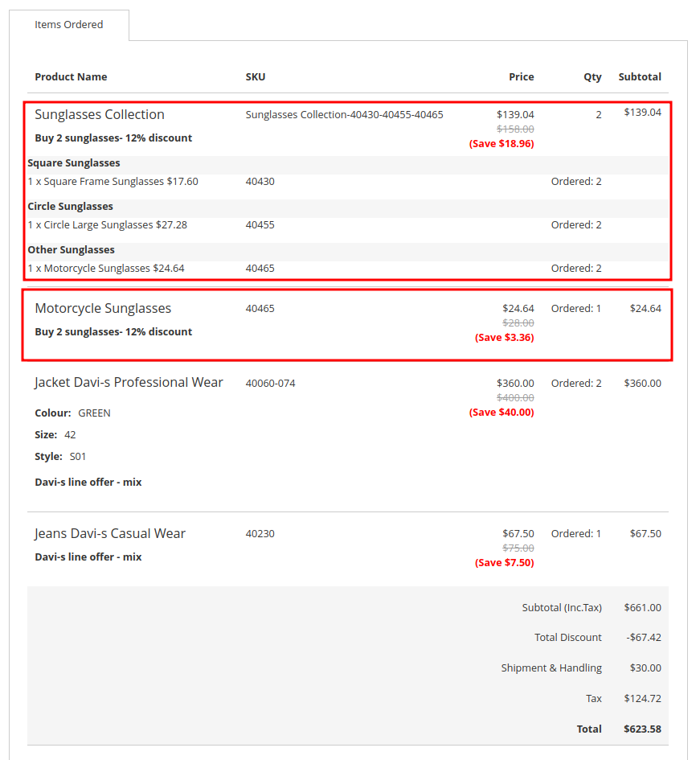This screenshot has width=700, height=760.
Task: Select Jacket Davi-s Professional Wear title
Action: [129, 382]
